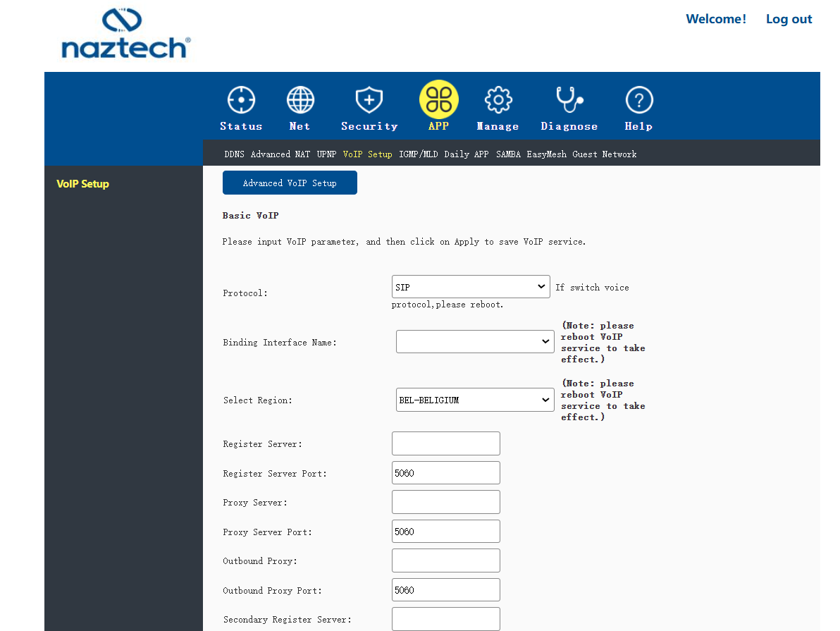Viewport: 840px width, 631px height.
Task: Open the Manage gear icon
Action: pos(498,99)
